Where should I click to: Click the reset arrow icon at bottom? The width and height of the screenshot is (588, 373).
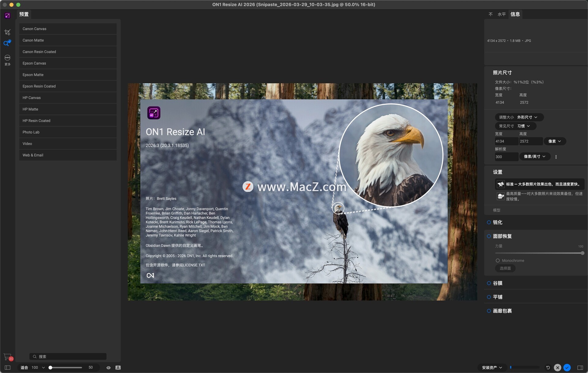coord(548,367)
